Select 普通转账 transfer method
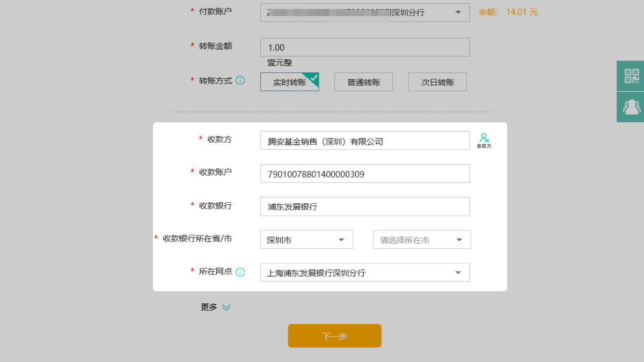644x362 pixels. 363,82
